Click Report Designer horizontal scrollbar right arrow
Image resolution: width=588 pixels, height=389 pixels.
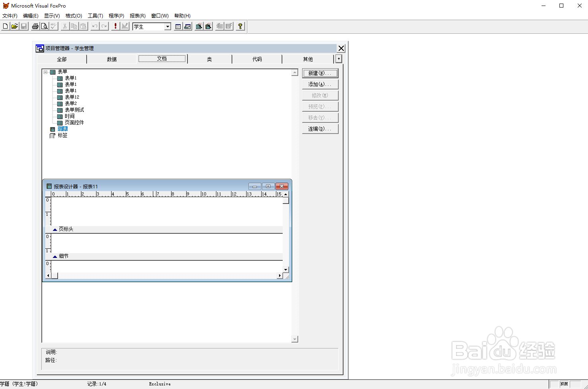[x=280, y=275]
